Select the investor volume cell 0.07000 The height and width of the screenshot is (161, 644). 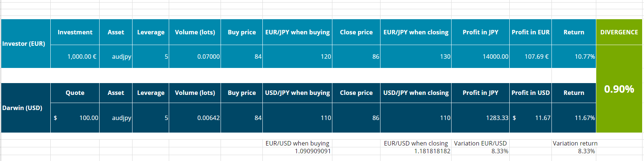(195, 56)
